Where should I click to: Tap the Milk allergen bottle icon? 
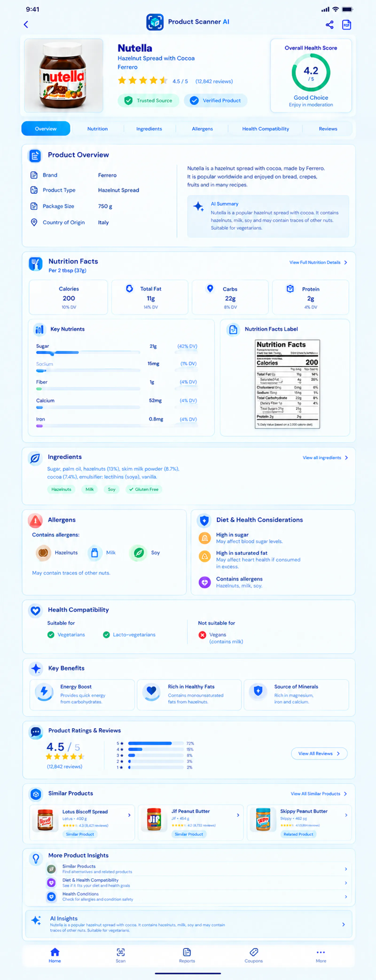[95, 553]
